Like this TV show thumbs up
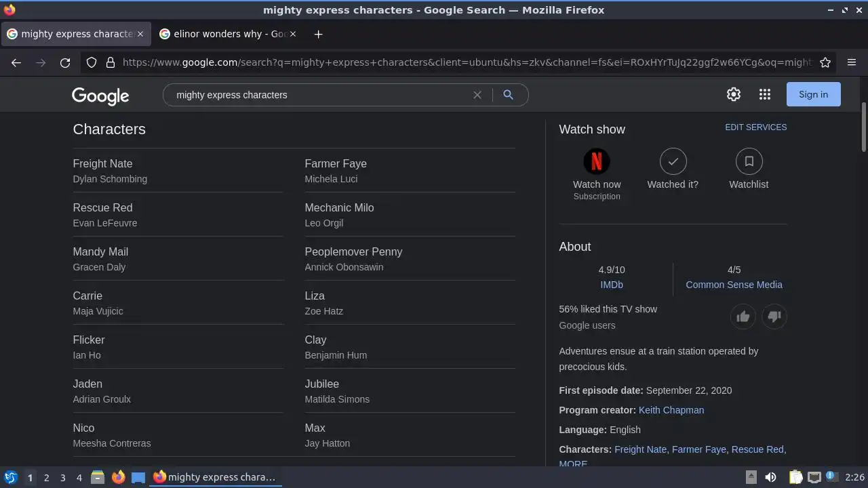The image size is (868, 488). [743, 317]
